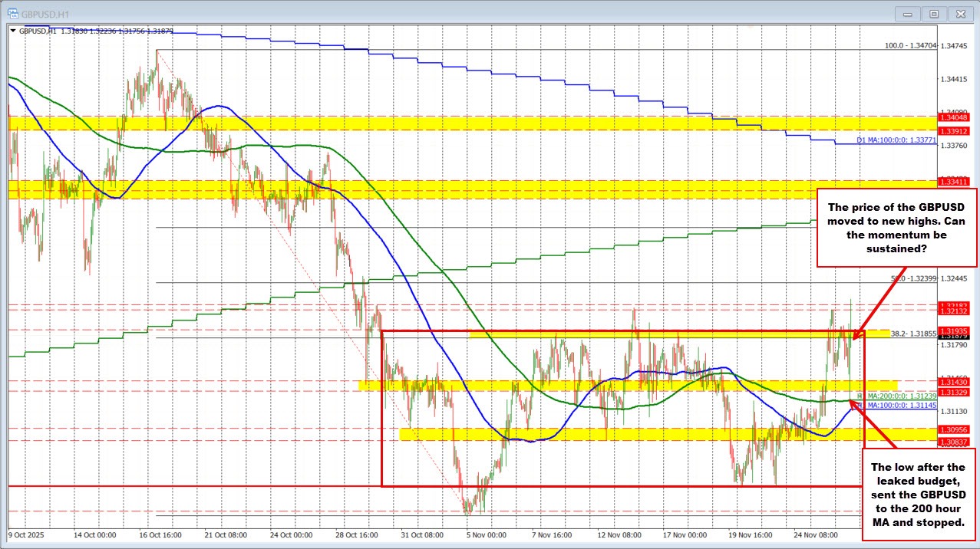This screenshot has height=549, width=980.
Task: Minimize the GBPUSD,H1 chart window
Action: click(x=906, y=13)
